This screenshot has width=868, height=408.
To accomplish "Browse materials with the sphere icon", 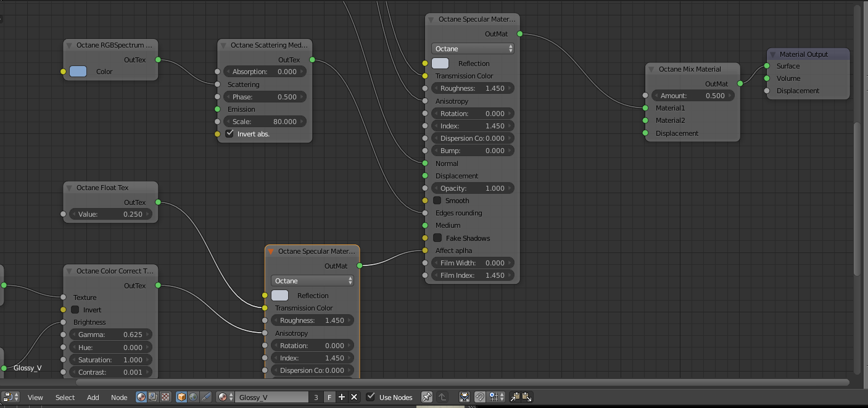I will click(225, 397).
